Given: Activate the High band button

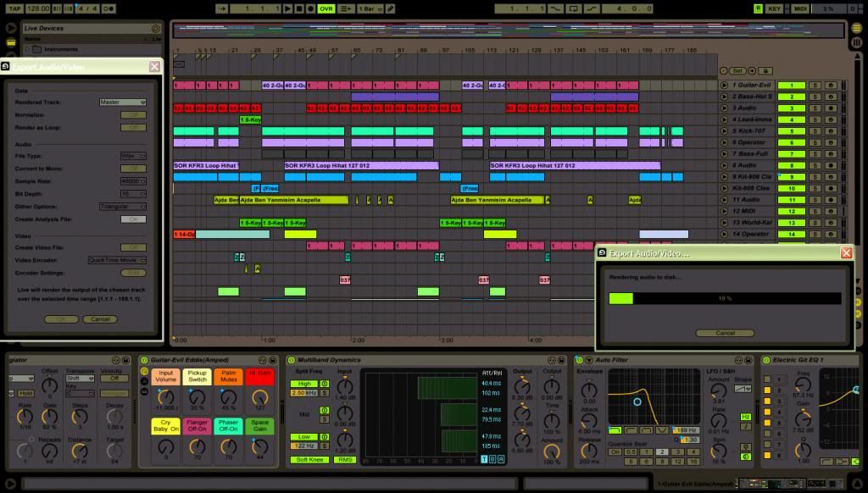Looking at the screenshot, I should coord(304,384).
